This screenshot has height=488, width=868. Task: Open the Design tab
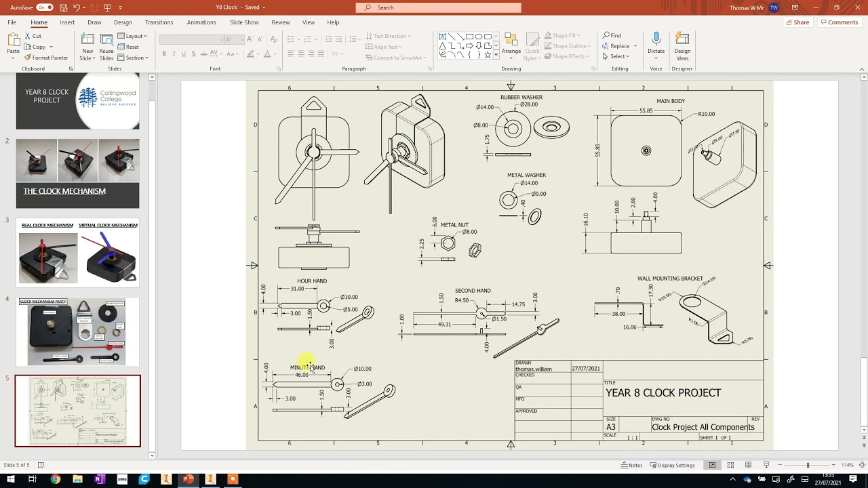123,22
